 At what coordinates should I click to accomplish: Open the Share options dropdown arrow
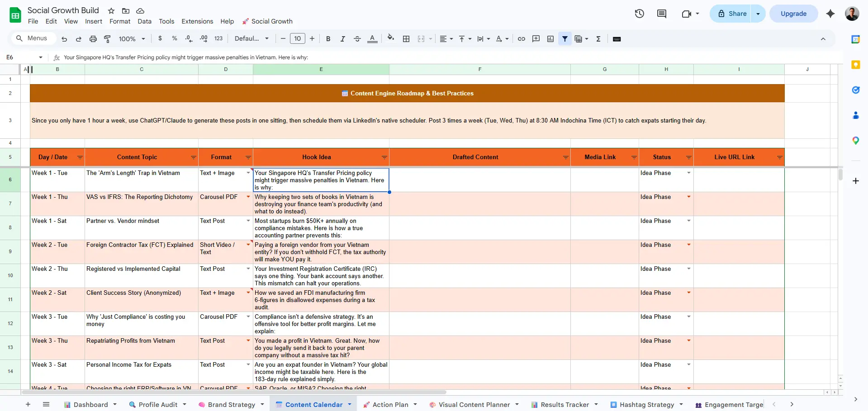tap(758, 14)
